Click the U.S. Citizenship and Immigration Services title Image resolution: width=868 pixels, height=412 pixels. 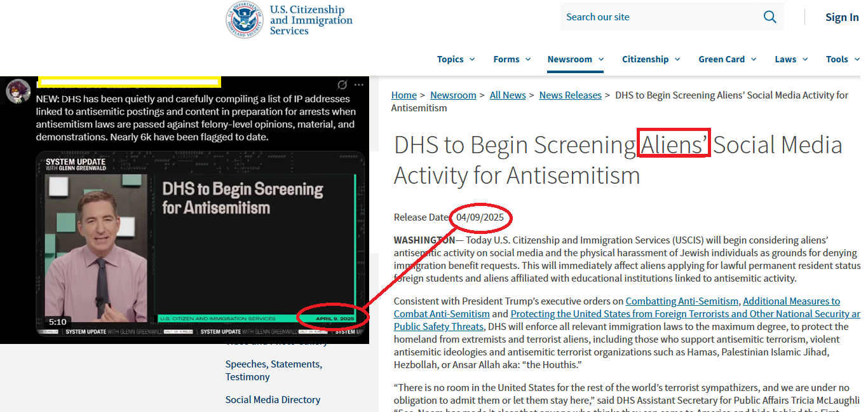311,20
